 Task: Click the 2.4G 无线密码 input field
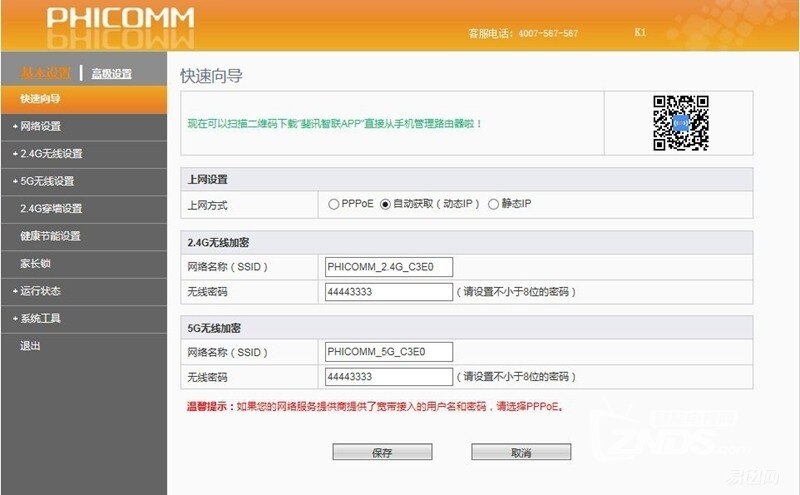pos(389,292)
